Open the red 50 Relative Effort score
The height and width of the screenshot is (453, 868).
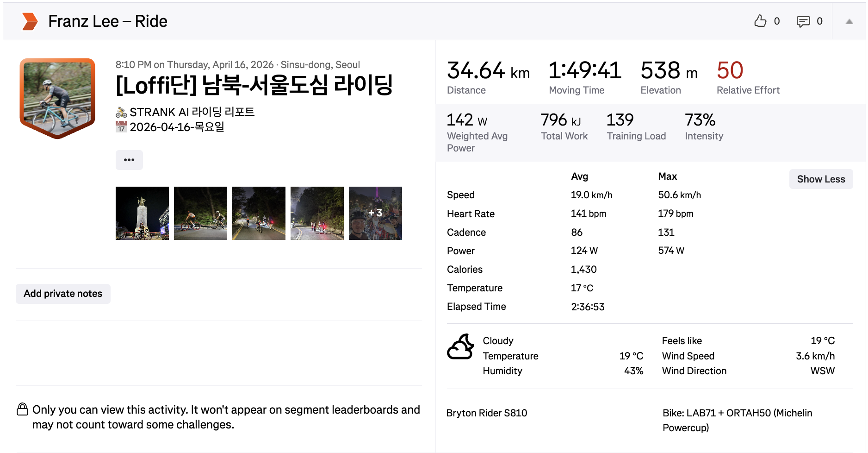pos(730,71)
